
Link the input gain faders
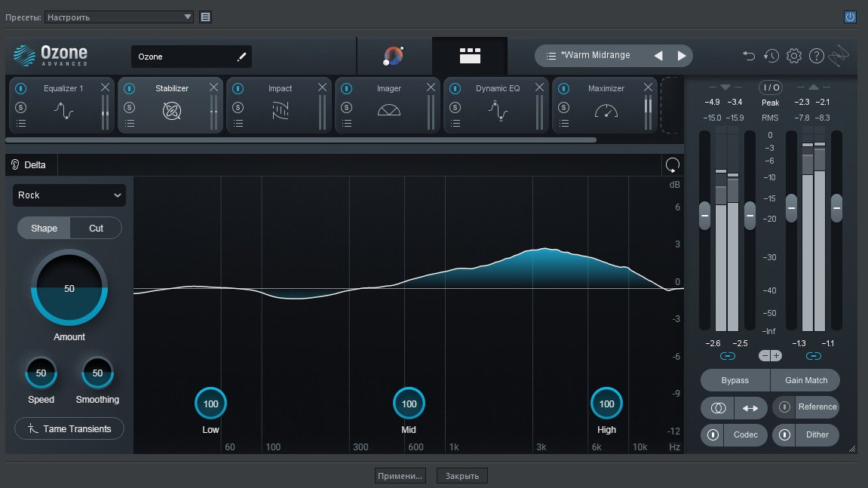(x=728, y=356)
